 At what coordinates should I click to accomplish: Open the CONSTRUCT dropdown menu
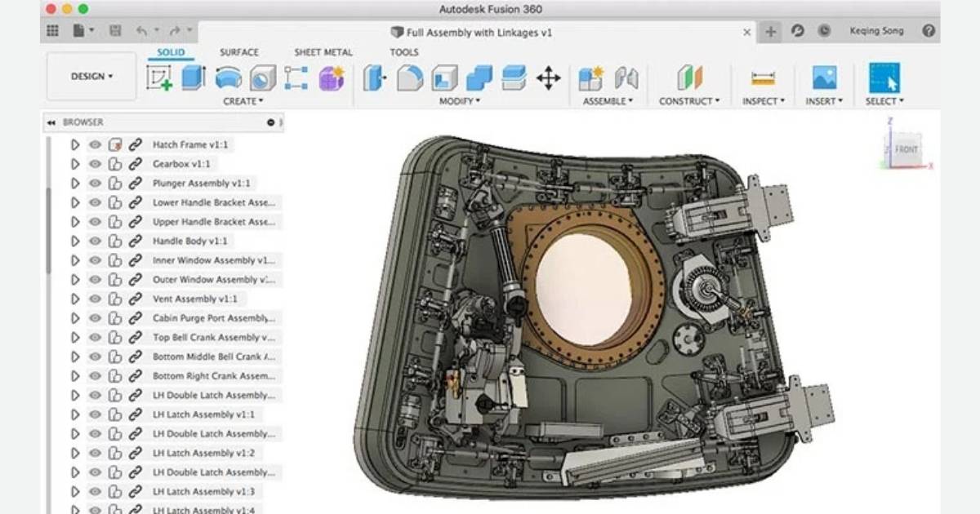(x=690, y=101)
